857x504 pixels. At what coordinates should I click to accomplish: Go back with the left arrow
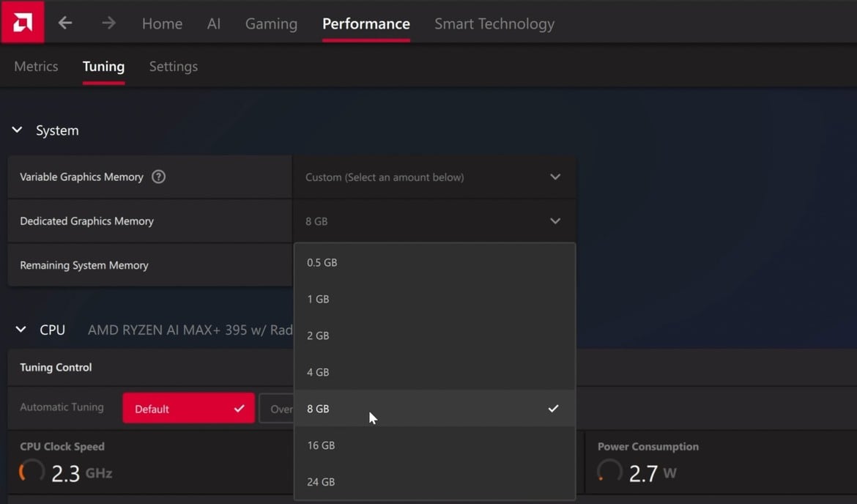[x=65, y=23]
